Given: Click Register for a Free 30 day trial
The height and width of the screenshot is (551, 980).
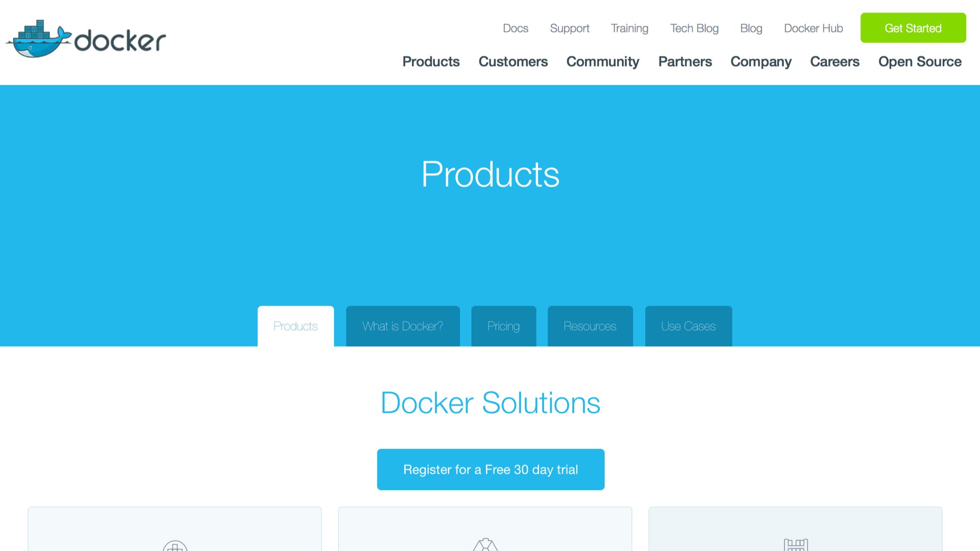Looking at the screenshot, I should point(491,469).
